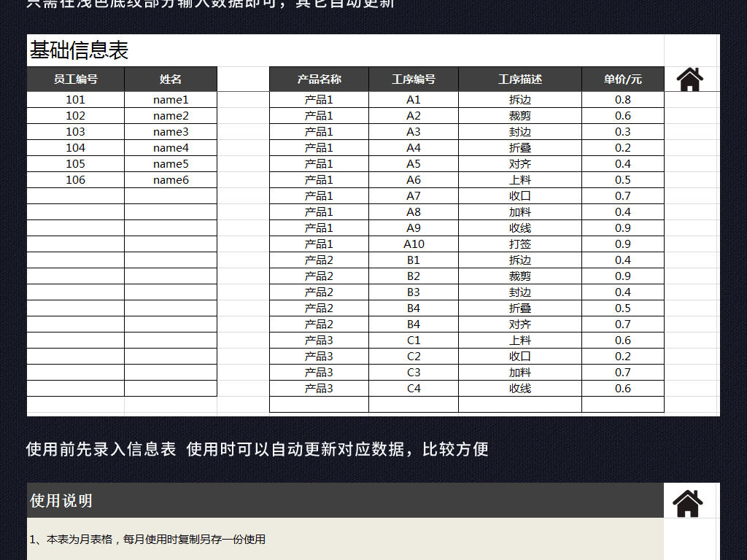Select the name6 cell
The height and width of the screenshot is (560, 747).
coord(171,180)
